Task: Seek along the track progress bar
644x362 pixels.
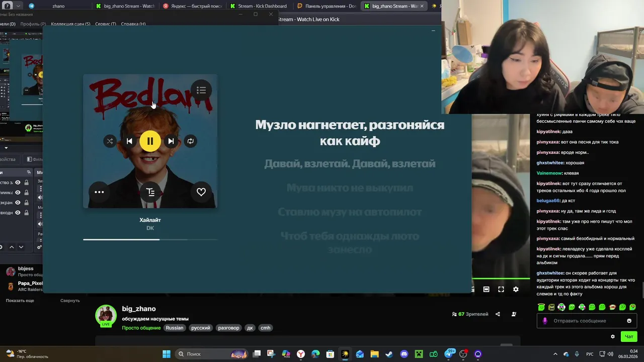Action: pyautogui.click(x=150, y=239)
